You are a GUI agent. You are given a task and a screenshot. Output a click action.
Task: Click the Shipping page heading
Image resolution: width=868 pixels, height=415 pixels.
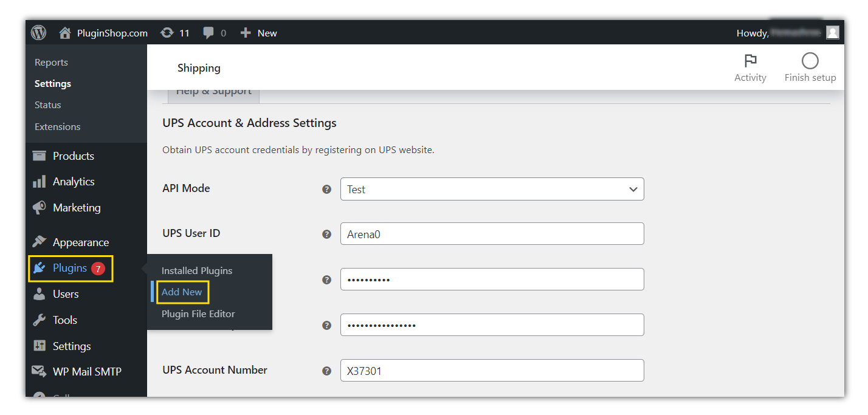pos(199,68)
